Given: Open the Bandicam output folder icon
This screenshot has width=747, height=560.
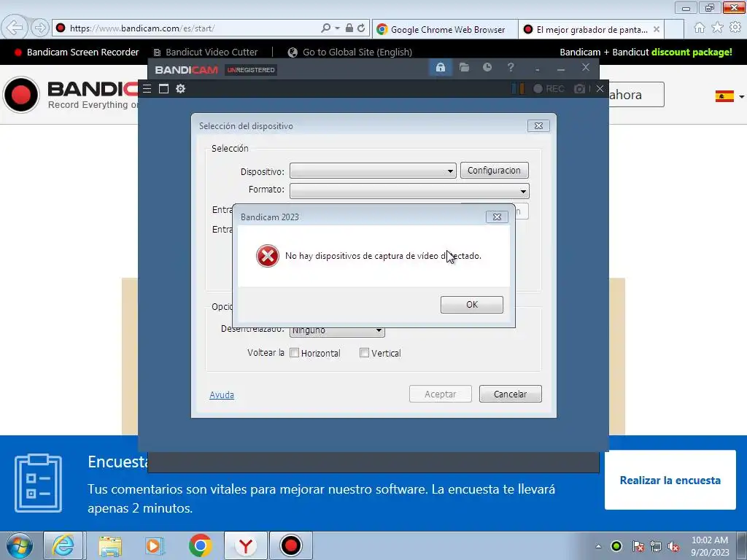Looking at the screenshot, I should [x=464, y=68].
